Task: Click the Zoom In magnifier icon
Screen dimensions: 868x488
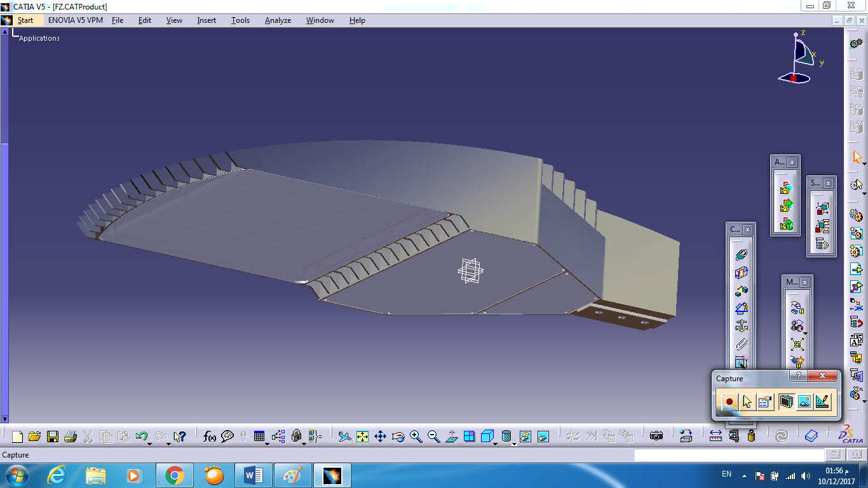Action: (x=416, y=437)
